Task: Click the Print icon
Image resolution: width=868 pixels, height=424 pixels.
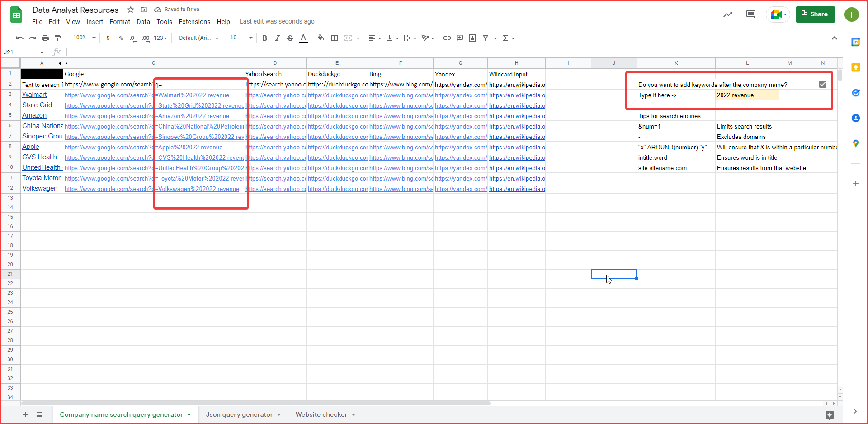Action: (x=45, y=38)
